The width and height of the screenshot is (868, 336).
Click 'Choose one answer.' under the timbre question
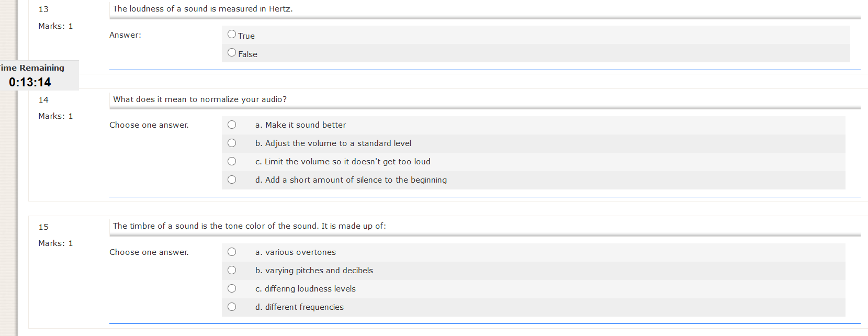(x=149, y=252)
